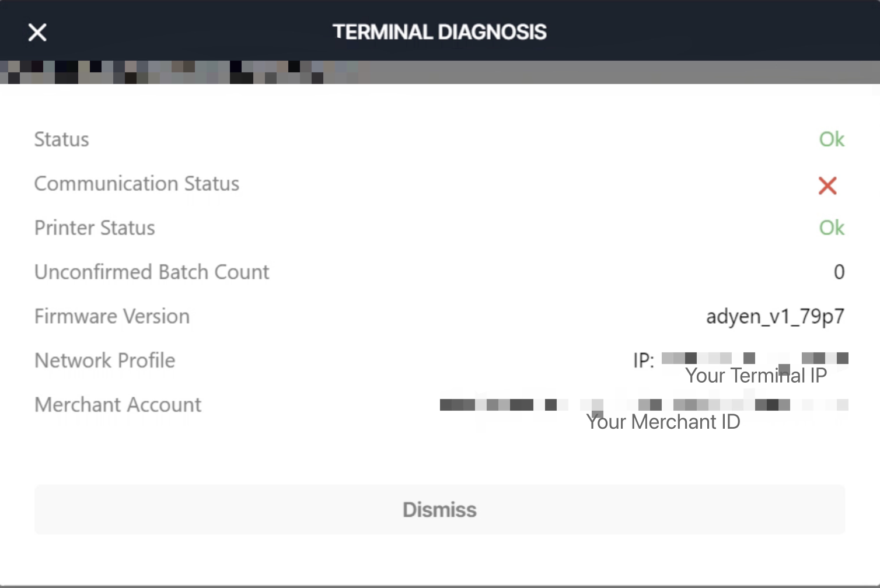
Task: Click the green Ok value for Printer Status
Action: [x=832, y=228]
